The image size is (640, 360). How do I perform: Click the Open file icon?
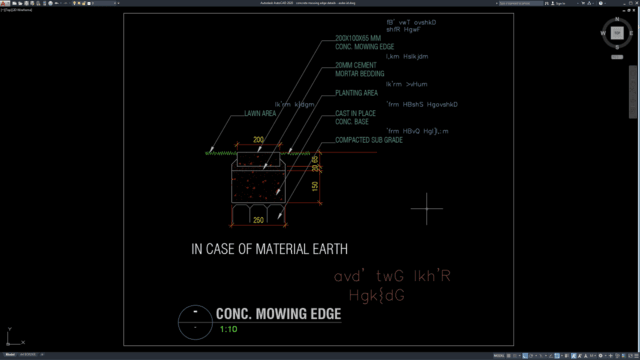[x=20, y=3]
